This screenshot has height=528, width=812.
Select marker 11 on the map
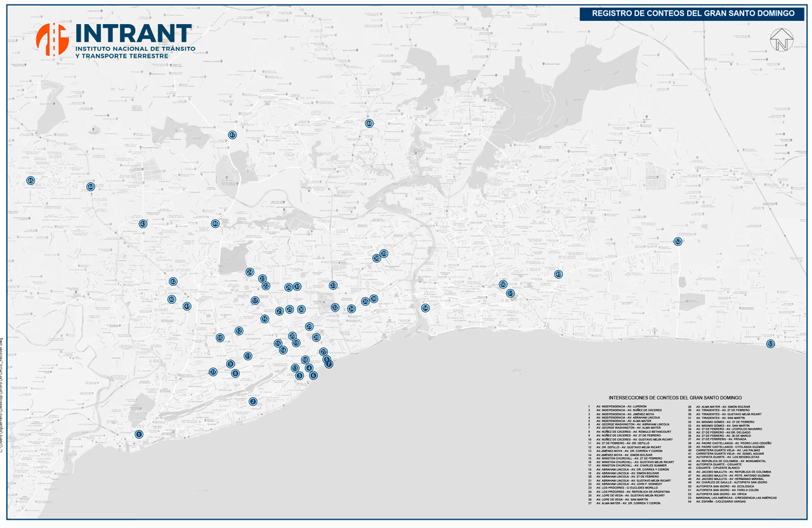click(x=248, y=356)
